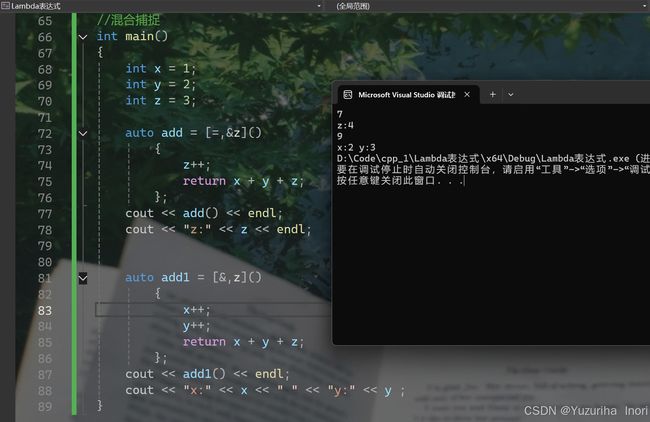The height and width of the screenshot is (422, 650).
Task: Collapse the auto add1 lambda fold
Action: 83,278
